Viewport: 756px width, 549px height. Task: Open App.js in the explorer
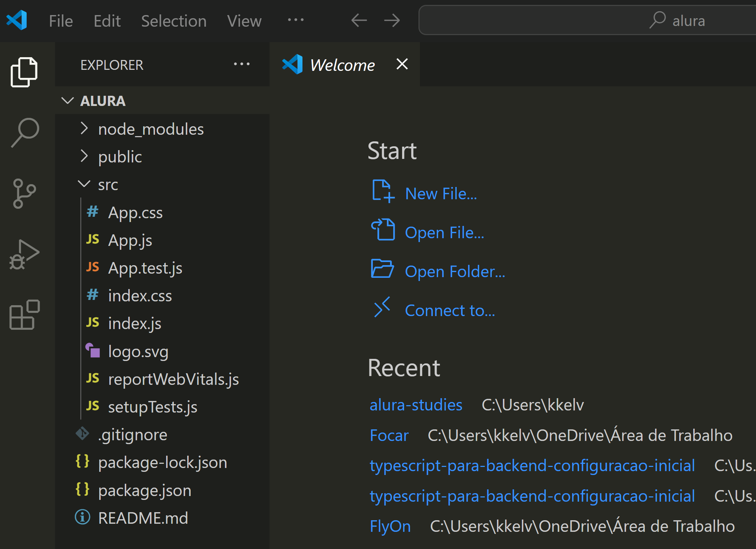(130, 240)
